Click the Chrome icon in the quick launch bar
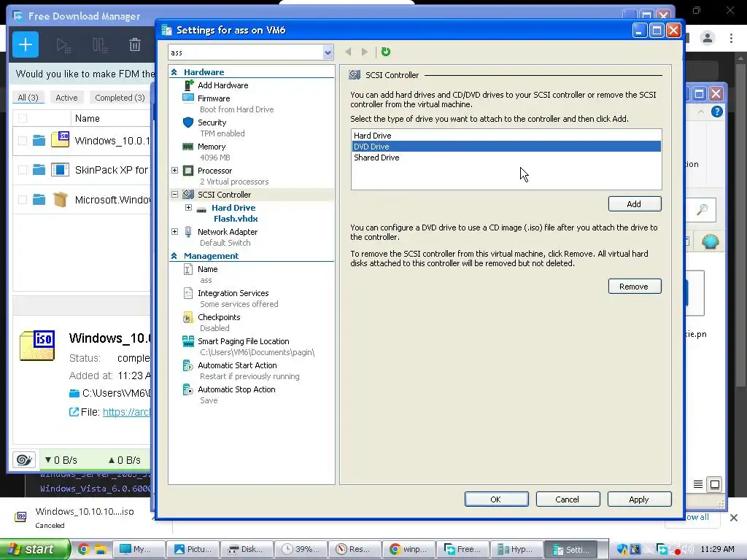747x560 pixels. [83, 549]
